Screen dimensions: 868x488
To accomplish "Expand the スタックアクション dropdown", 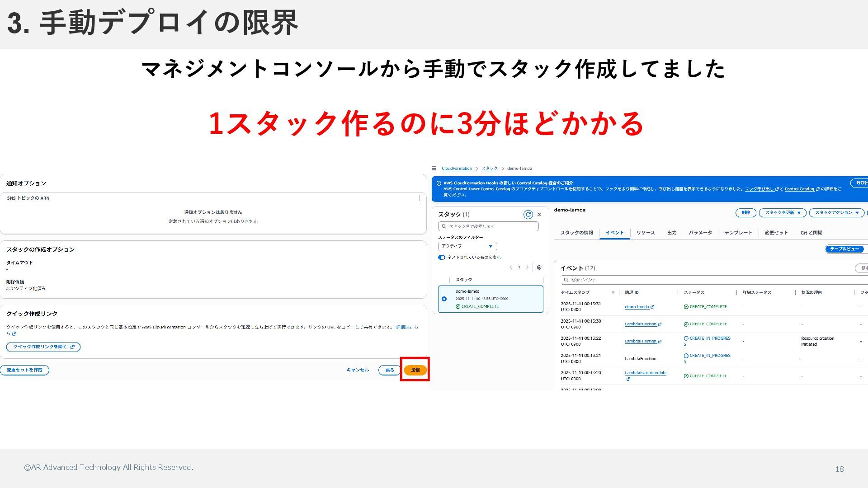I will pyautogui.click(x=836, y=213).
